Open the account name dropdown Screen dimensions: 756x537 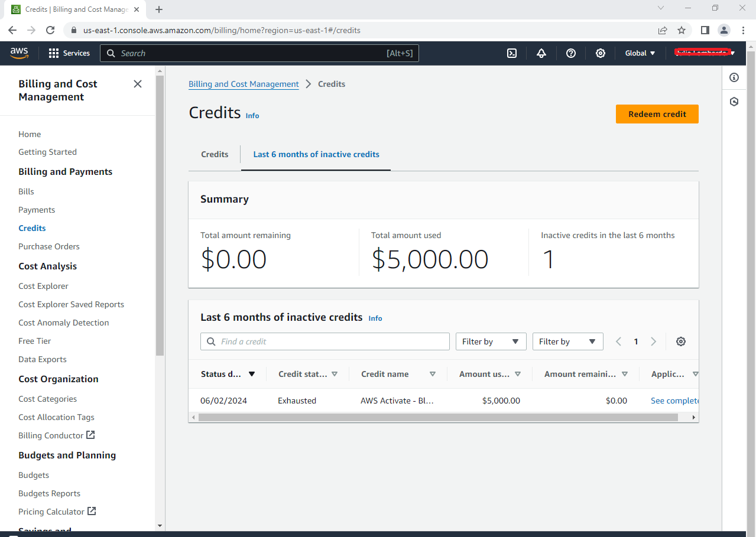[x=705, y=53]
